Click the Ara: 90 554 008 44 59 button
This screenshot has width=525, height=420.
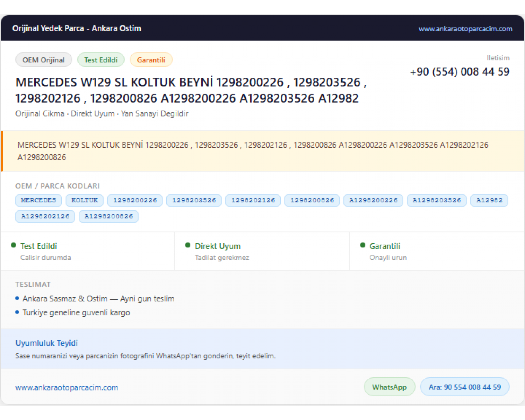click(x=465, y=387)
